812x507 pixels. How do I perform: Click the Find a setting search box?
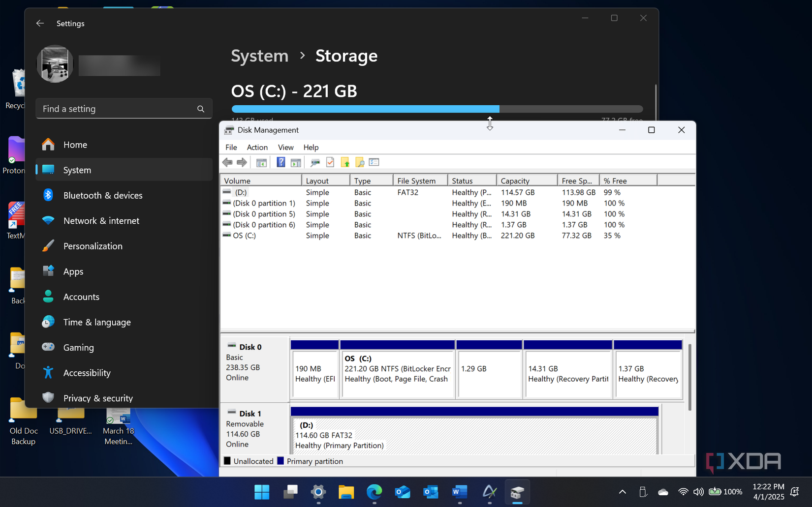(118, 109)
